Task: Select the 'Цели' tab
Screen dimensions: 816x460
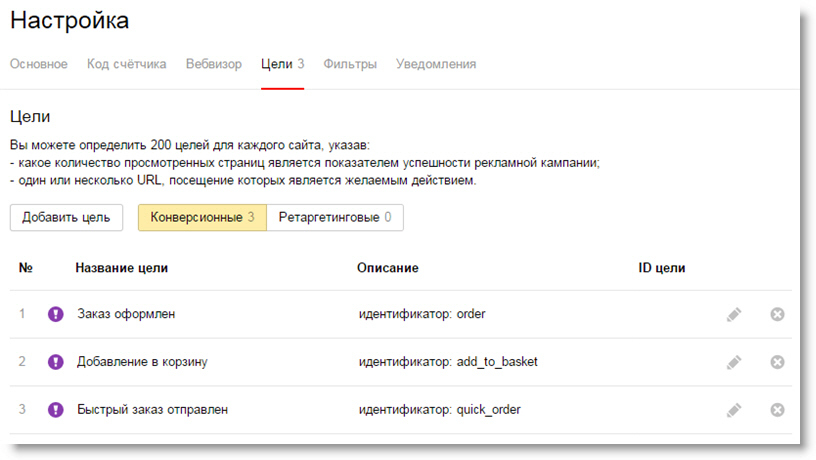Action: point(283,64)
